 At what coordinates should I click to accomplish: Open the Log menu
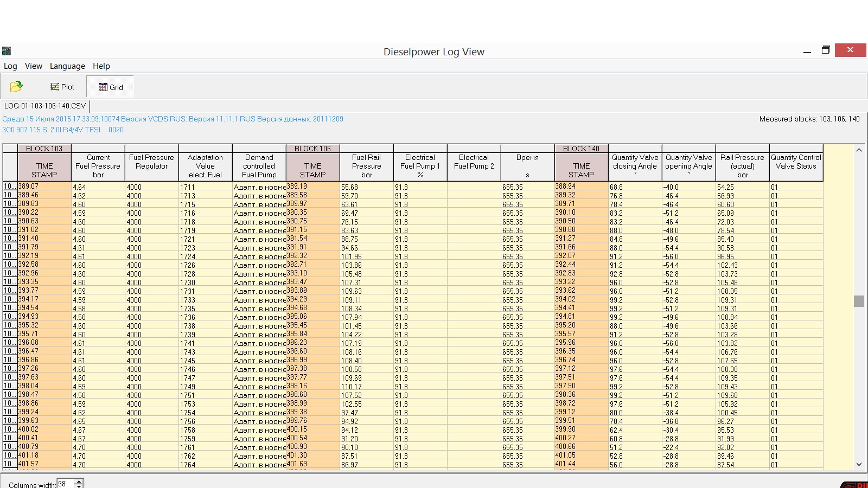tap(10, 66)
